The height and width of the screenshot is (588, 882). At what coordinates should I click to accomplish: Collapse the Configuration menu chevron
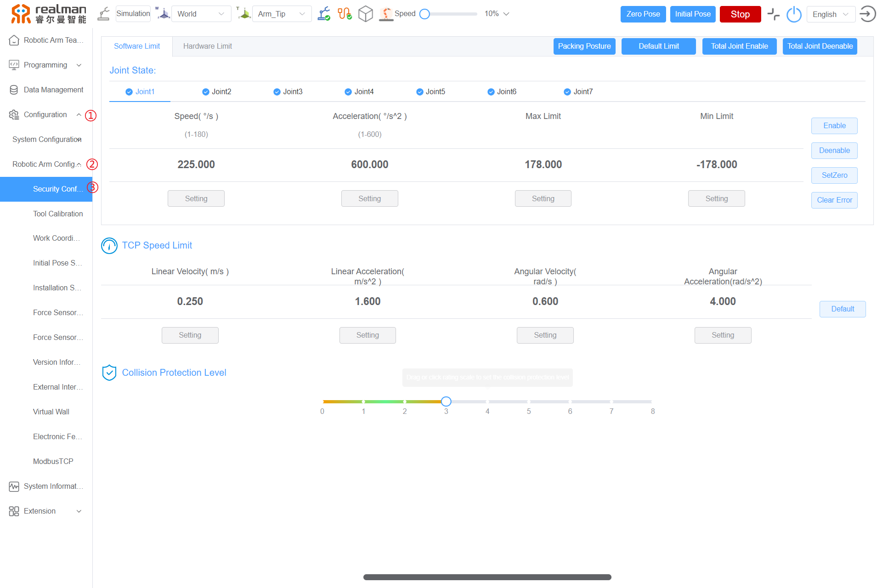[x=79, y=115]
